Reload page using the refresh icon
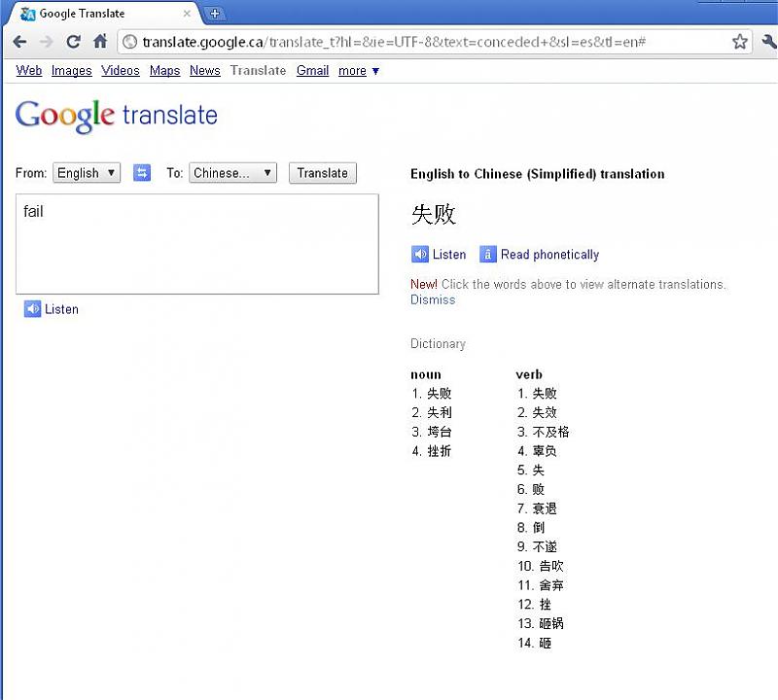778x700 pixels. point(73,42)
